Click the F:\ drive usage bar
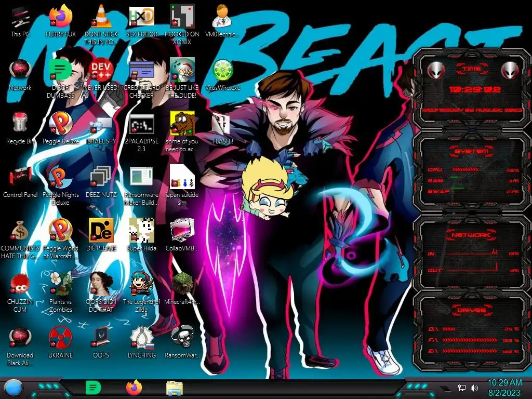 coord(470,340)
